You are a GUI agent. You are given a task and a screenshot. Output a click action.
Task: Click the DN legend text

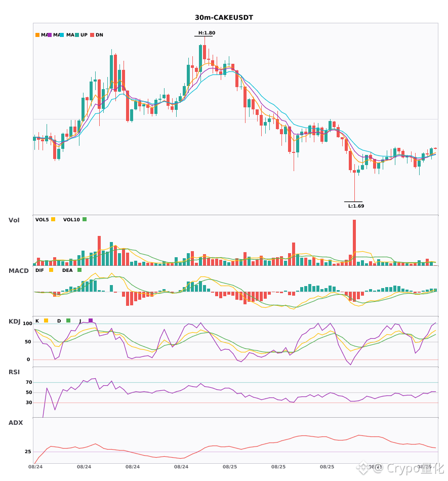[99, 35]
